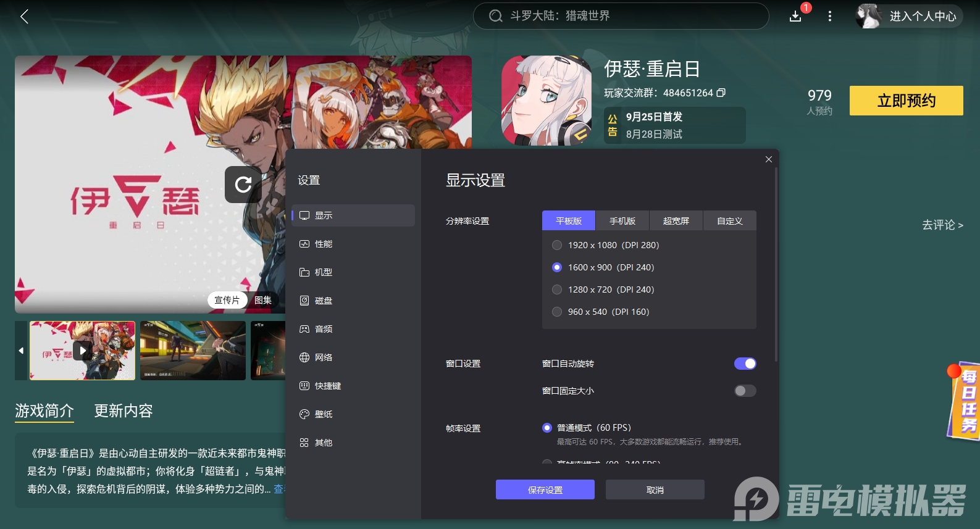
Task: Open 机型 device model settings category
Action: [x=353, y=272]
